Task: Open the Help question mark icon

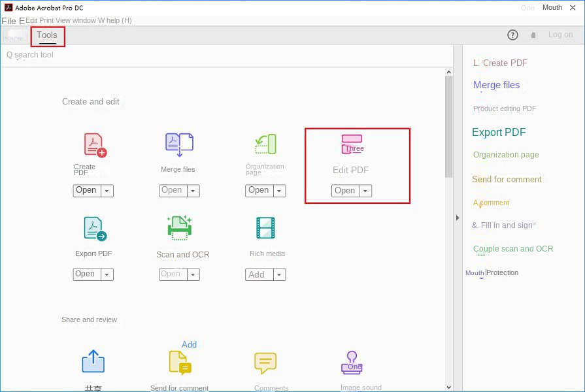Action: (512, 35)
